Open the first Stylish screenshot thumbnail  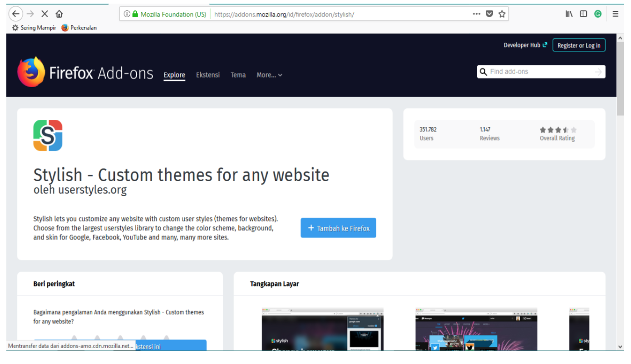[322, 329]
